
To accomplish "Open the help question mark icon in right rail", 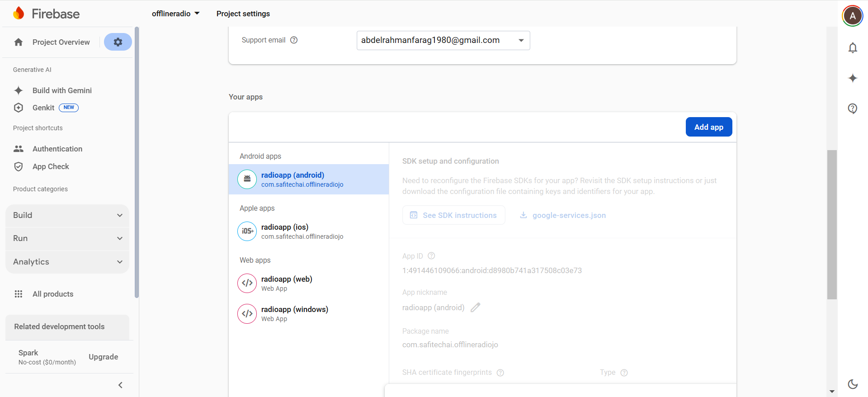I will click(x=853, y=109).
